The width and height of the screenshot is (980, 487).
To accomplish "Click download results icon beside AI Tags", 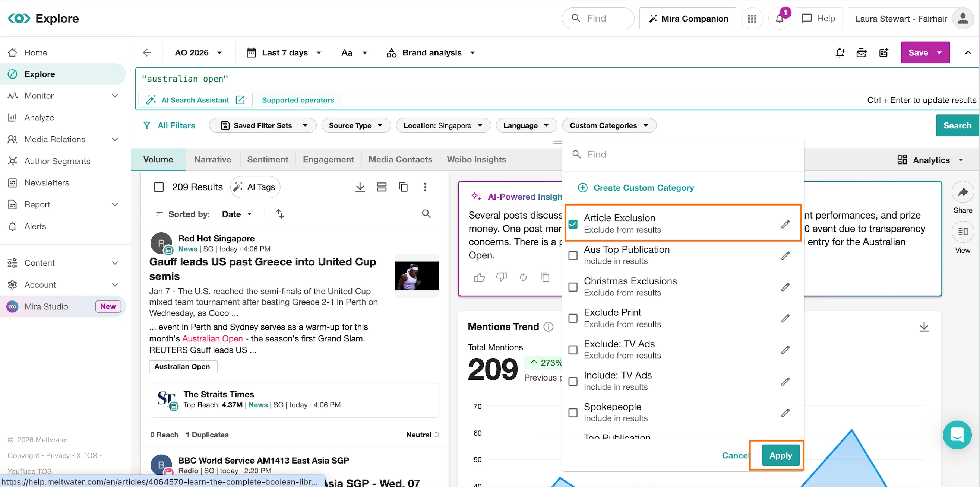I will (360, 187).
